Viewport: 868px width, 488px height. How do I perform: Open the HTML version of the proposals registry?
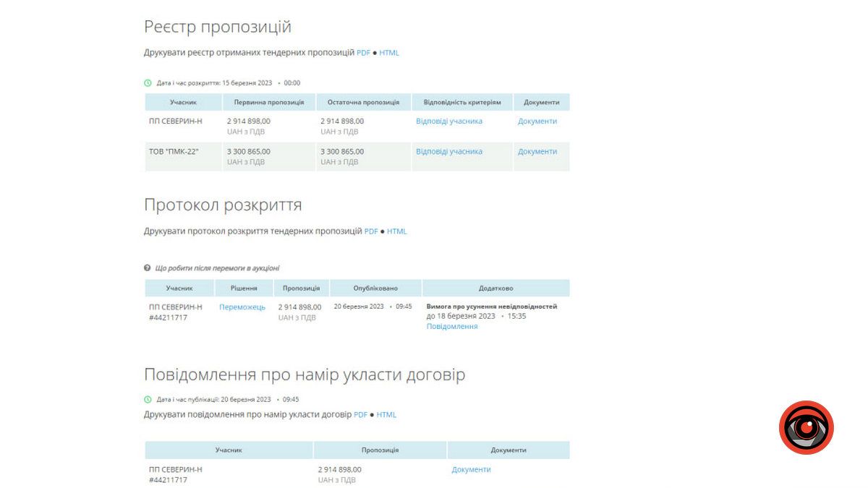click(390, 52)
